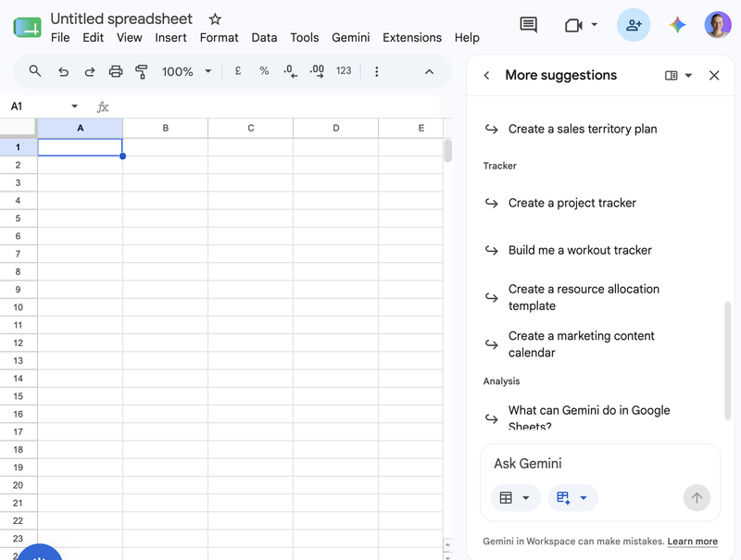Format cell as percent

pyautogui.click(x=264, y=71)
